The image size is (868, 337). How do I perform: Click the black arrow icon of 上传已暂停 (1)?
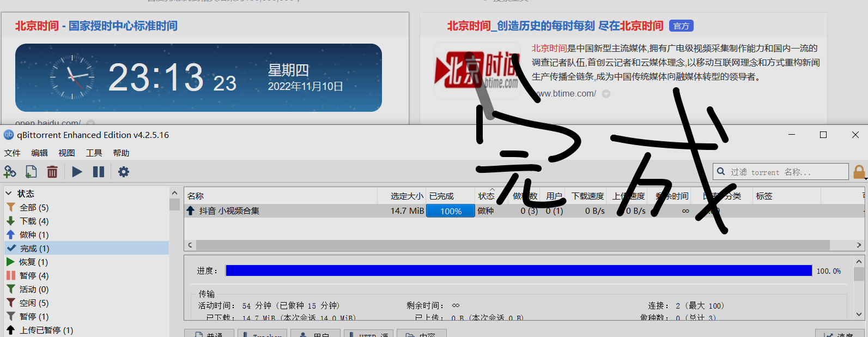pos(11,330)
